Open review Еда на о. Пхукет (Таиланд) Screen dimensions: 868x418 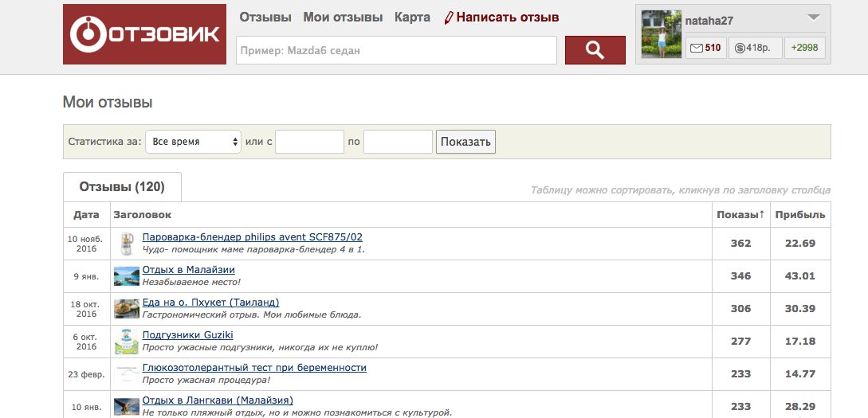pyautogui.click(x=211, y=303)
